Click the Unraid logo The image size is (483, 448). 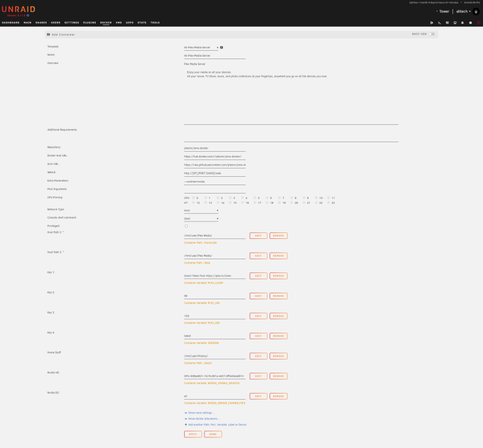[x=19, y=9]
